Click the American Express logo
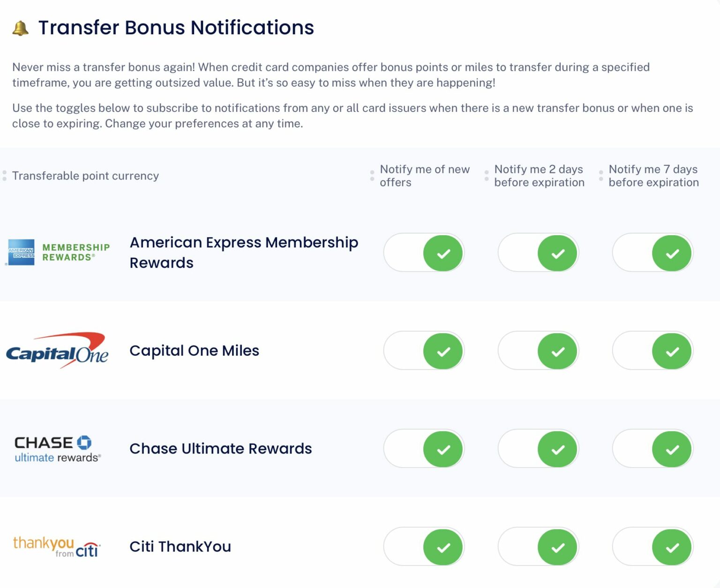This screenshot has height=588, width=720. coord(22,252)
